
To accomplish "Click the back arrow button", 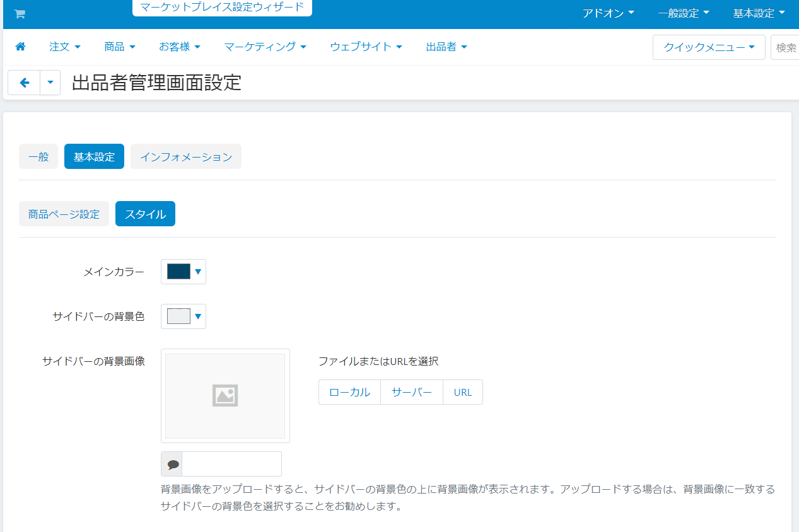I will [x=25, y=83].
